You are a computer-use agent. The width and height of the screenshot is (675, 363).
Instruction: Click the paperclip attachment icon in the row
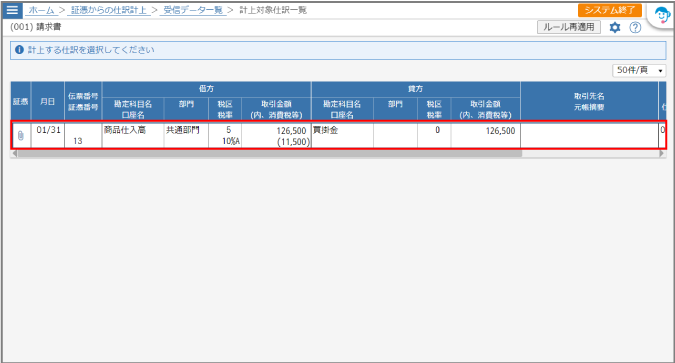pos(20,136)
